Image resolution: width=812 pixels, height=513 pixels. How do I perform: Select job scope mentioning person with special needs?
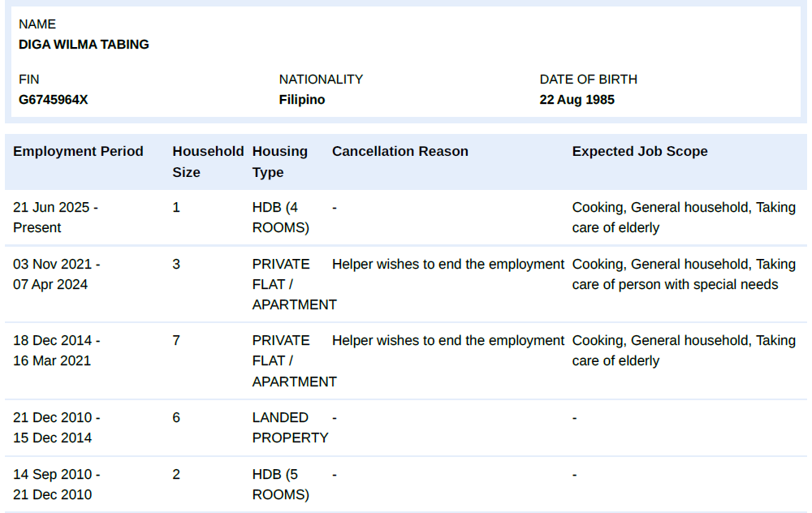(683, 274)
